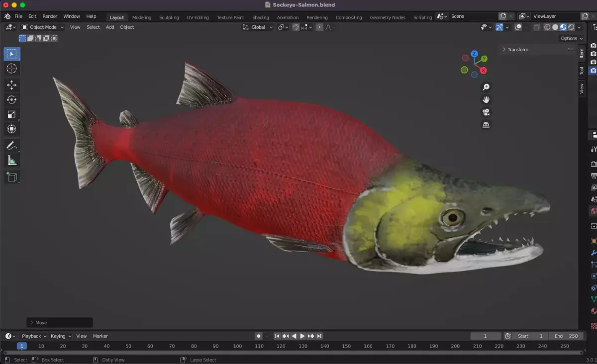597x364 pixels.
Task: Jump to previous keyframe
Action: 286,336
